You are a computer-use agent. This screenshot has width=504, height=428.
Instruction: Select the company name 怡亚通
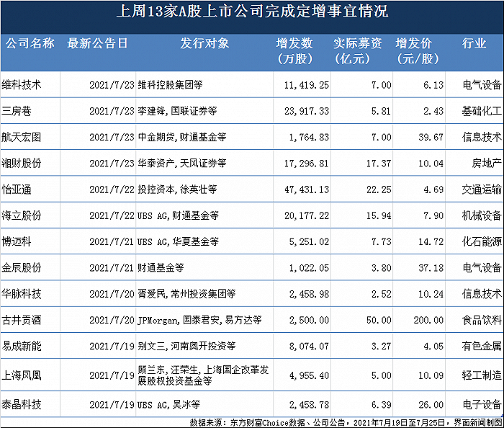pyautogui.click(x=17, y=190)
